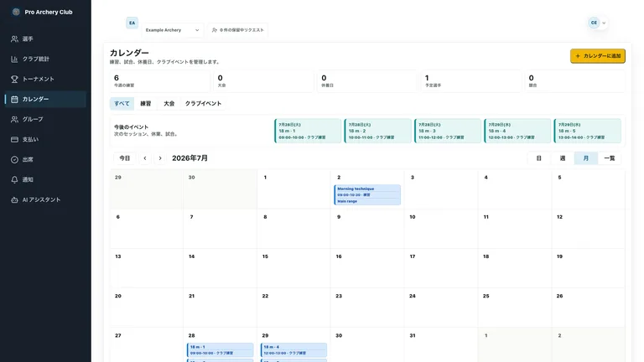This screenshot has width=644, height=362.
Task: Click the CE user avatar
Action: point(594,23)
